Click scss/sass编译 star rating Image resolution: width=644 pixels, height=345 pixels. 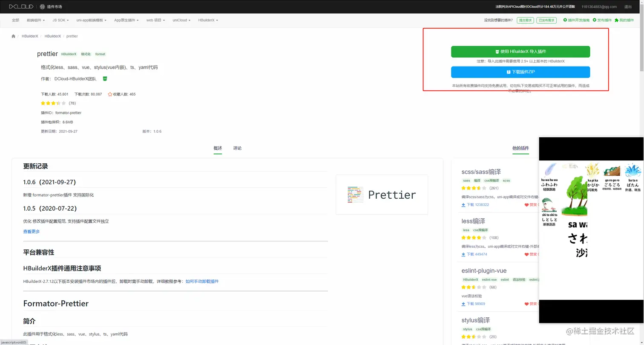click(474, 188)
